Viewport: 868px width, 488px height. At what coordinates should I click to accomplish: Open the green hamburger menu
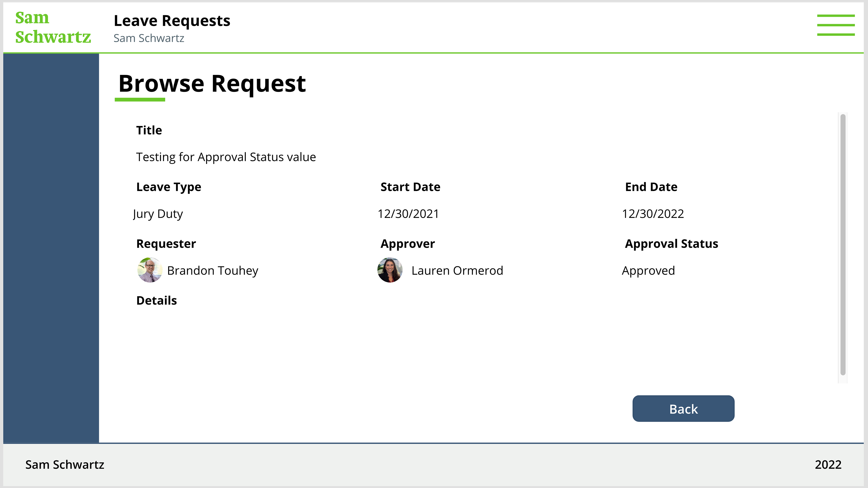pyautogui.click(x=835, y=25)
